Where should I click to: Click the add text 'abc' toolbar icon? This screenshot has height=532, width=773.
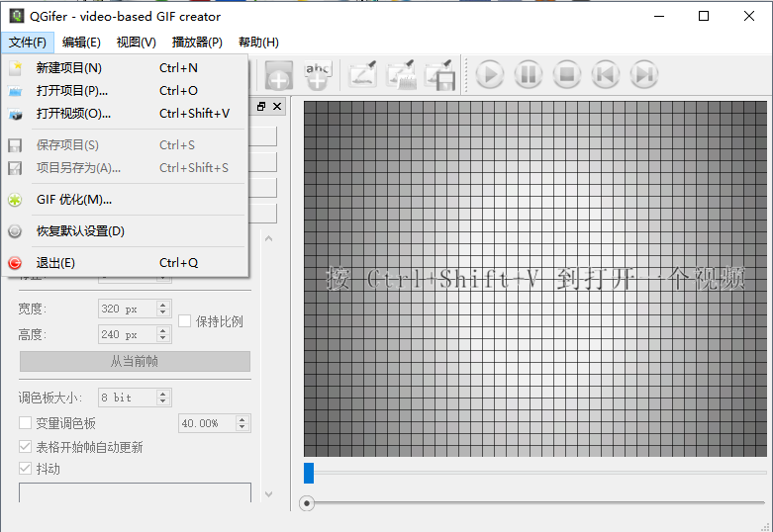tap(318, 75)
